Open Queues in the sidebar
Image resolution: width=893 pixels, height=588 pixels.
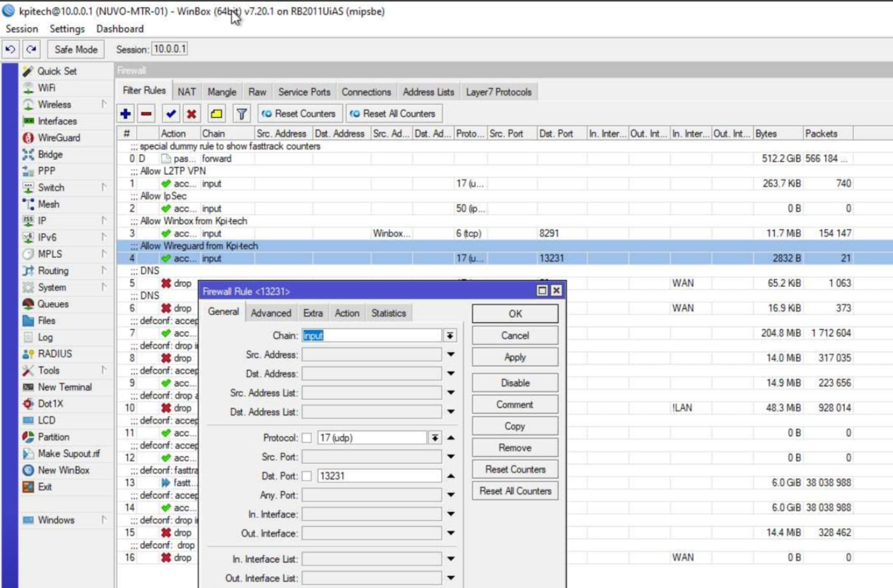point(53,304)
